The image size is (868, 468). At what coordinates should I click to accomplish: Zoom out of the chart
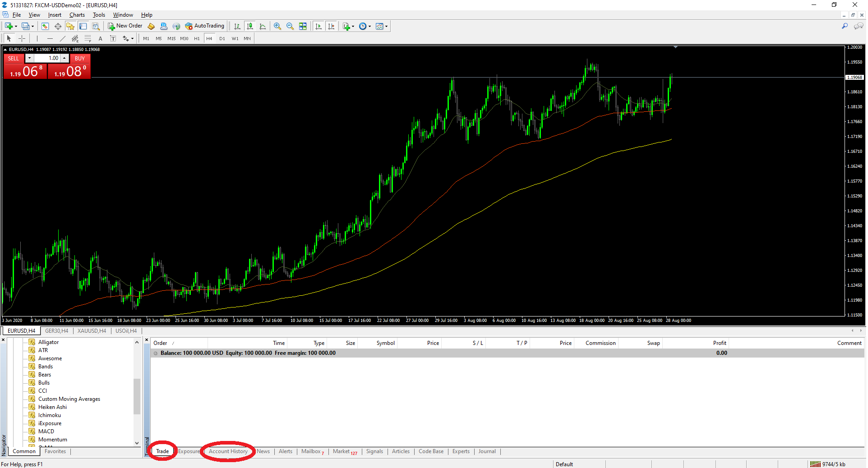[x=290, y=26]
